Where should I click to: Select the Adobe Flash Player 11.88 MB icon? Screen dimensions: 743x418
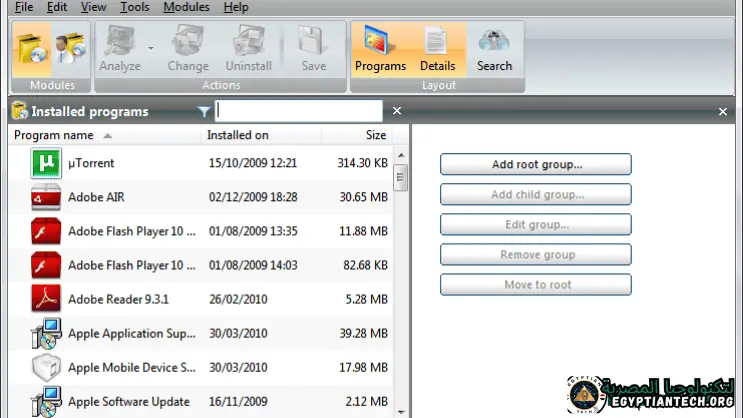[46, 231]
